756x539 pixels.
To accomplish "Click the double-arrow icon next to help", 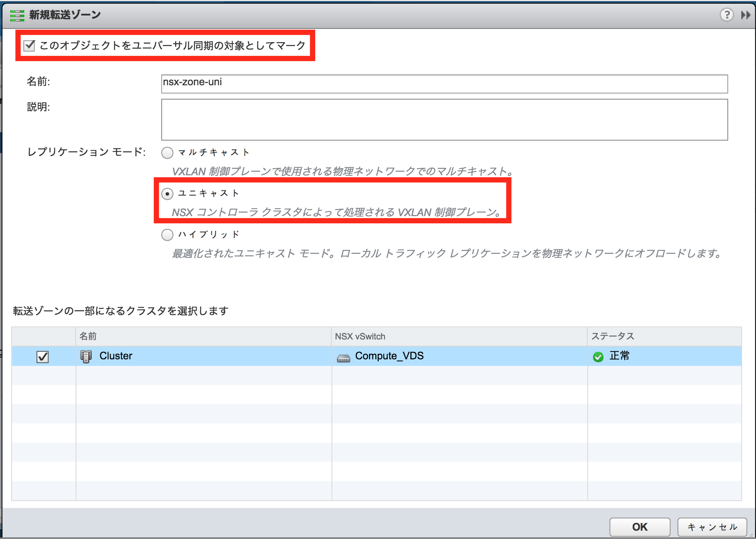I will point(745,15).
